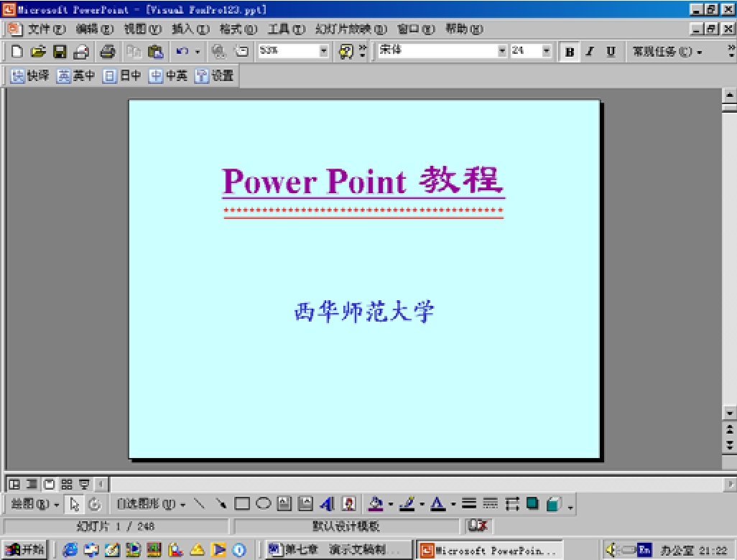Open the 3-D style settings icon

tap(554, 504)
